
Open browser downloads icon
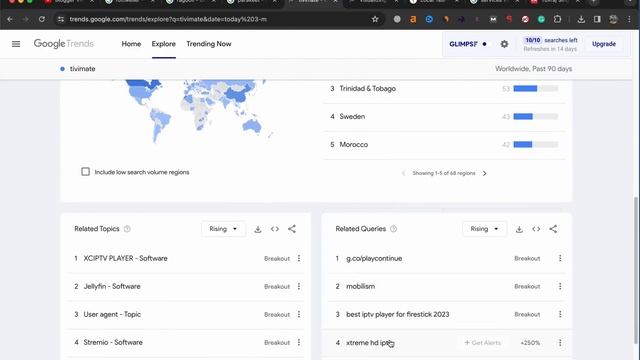click(x=581, y=19)
